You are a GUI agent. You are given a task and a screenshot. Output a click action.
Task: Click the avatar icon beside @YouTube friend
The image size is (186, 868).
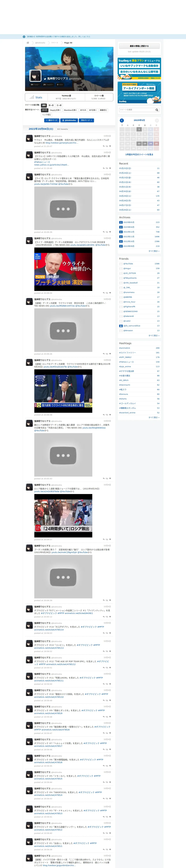pos(121,264)
